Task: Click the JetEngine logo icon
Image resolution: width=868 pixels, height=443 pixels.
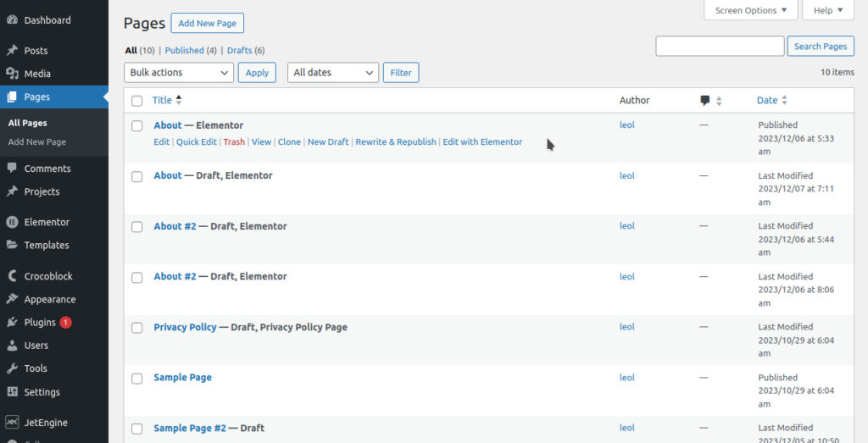Action: coord(12,422)
